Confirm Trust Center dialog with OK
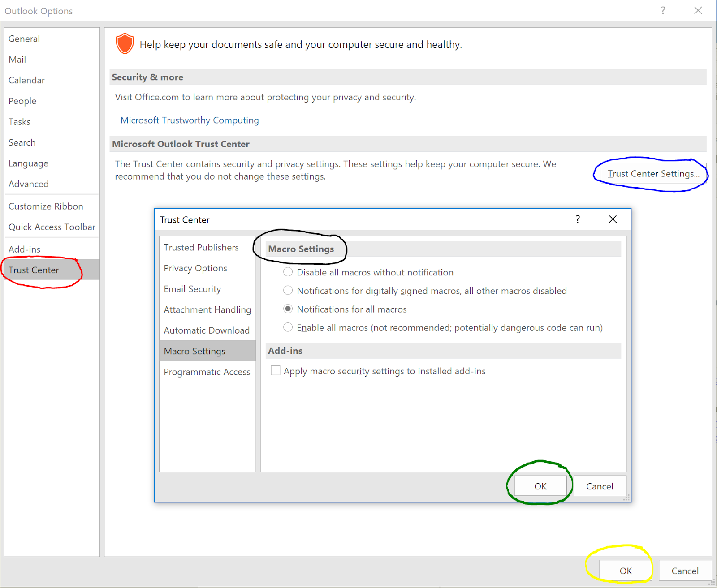717x588 pixels. point(540,486)
